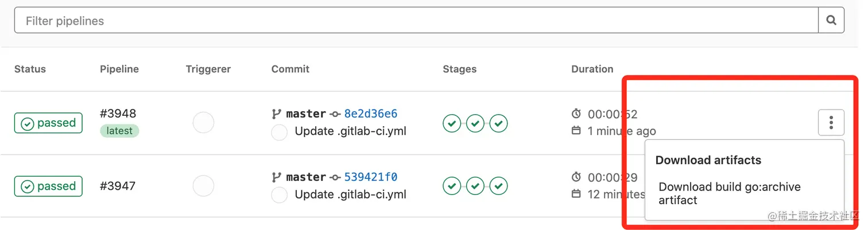Viewport: 868px width, 230px height.
Task: Focus the Filter pipelines input field
Action: tap(416, 20)
